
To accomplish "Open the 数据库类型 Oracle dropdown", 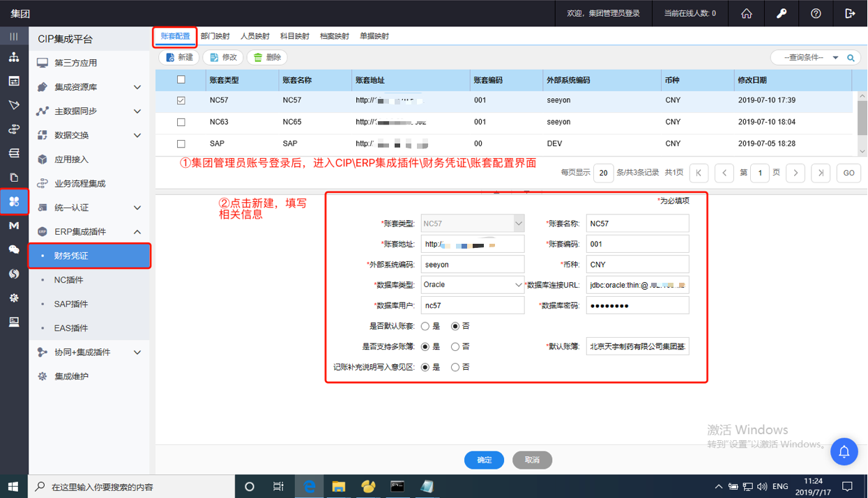I will tap(472, 285).
